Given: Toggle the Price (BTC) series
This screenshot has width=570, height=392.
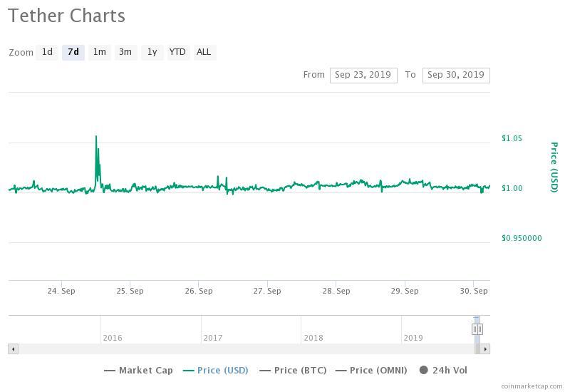Looking at the screenshot, I should point(293,371).
